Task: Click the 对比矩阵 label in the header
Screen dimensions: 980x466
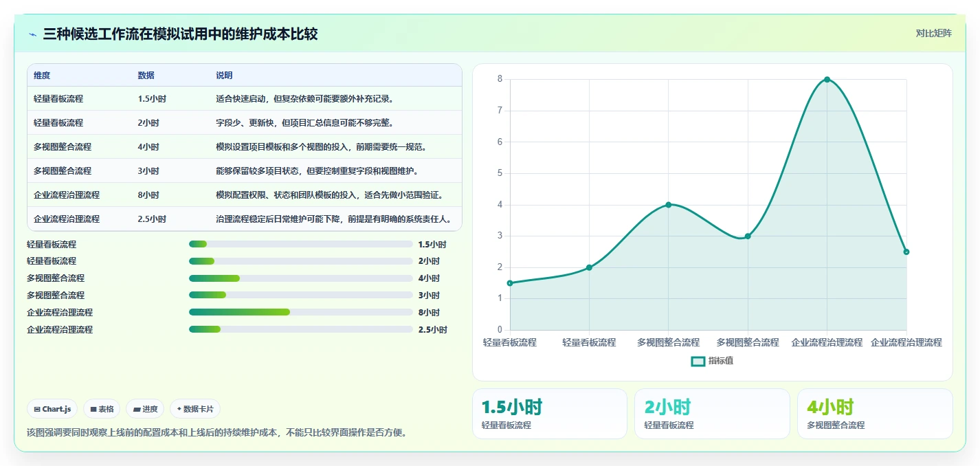Action: [934, 34]
